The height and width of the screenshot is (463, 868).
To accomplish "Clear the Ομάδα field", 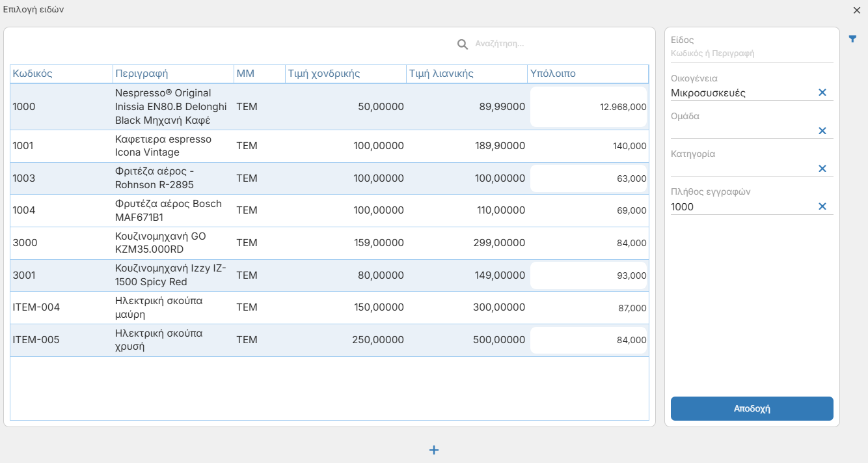I will pyautogui.click(x=822, y=131).
